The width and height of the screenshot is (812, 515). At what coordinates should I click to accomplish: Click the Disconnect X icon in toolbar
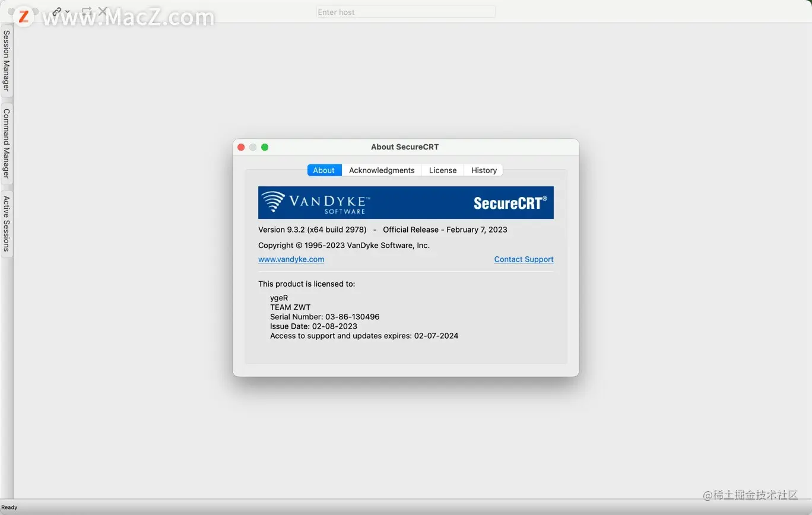click(x=103, y=11)
